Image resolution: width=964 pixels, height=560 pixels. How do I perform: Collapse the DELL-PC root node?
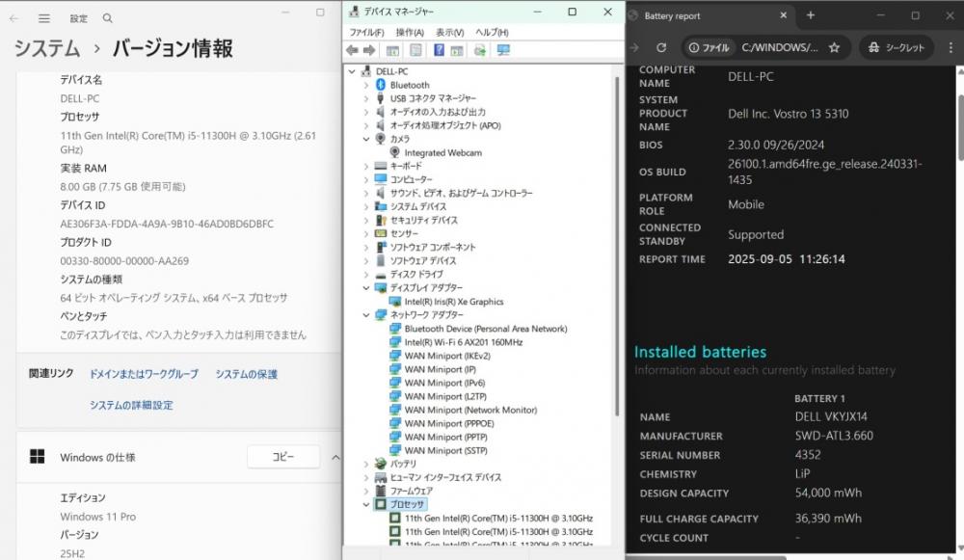coord(352,71)
